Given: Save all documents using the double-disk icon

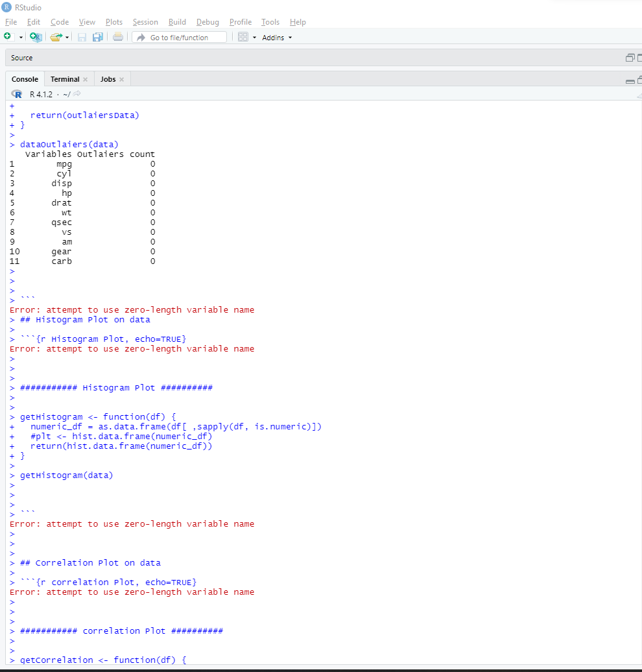Looking at the screenshot, I should coord(98,37).
